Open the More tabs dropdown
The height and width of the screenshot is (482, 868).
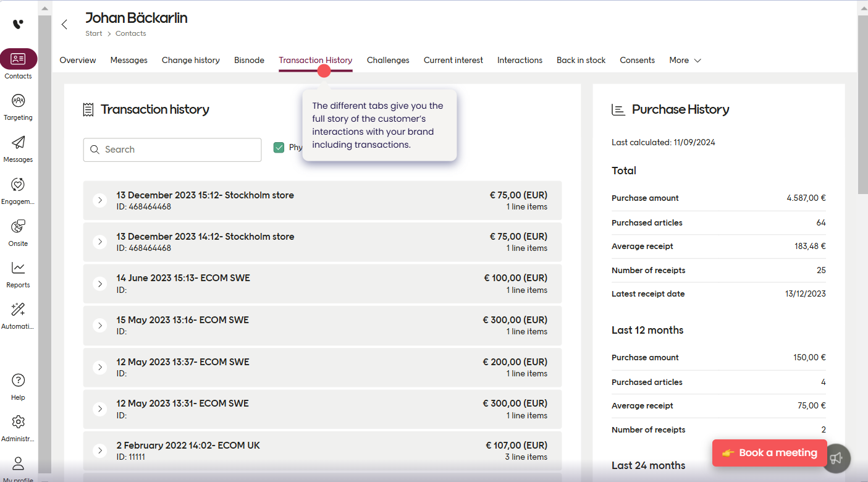pyautogui.click(x=685, y=60)
